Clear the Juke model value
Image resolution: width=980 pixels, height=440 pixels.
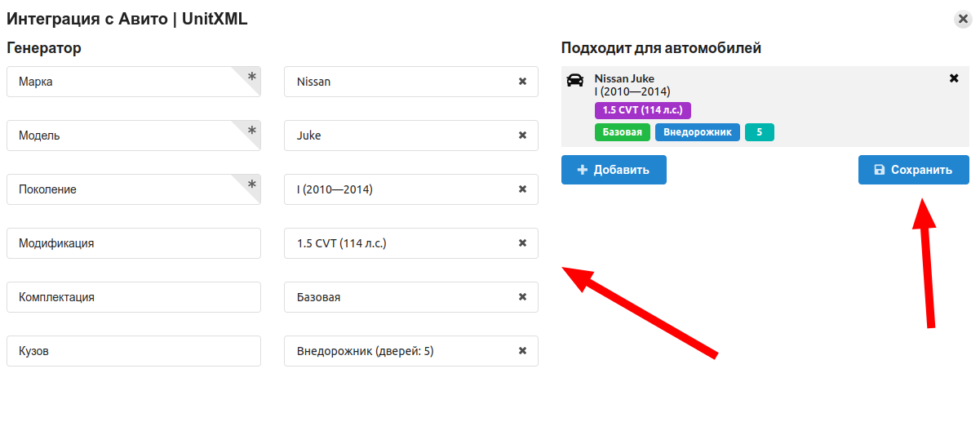[x=522, y=136]
